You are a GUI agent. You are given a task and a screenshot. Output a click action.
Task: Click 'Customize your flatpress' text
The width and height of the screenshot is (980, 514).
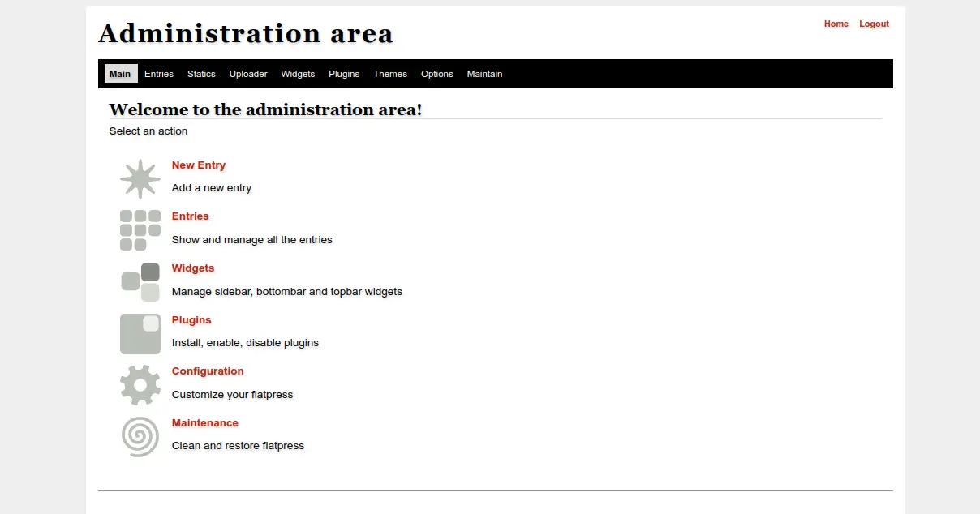[233, 395]
